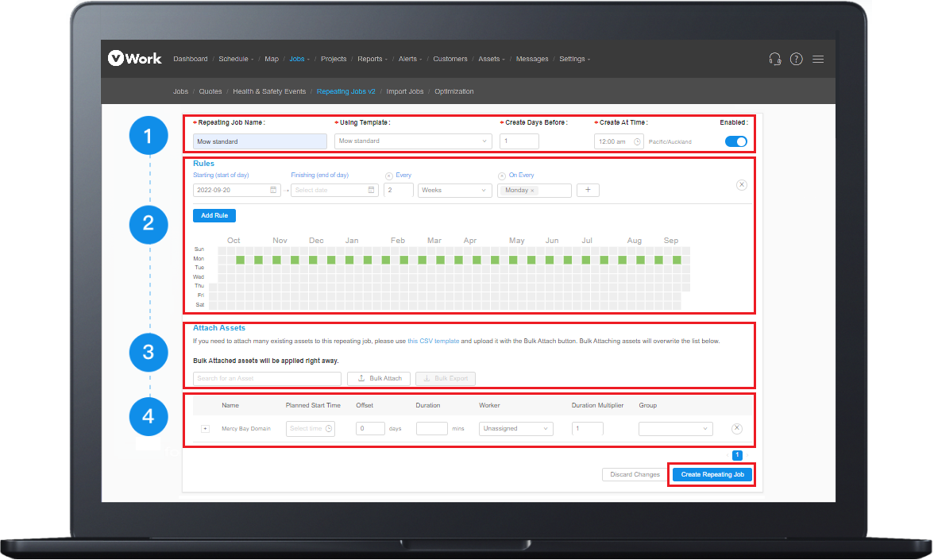Click the Search for an Asset field
The height and width of the screenshot is (560, 934).
pyautogui.click(x=267, y=378)
